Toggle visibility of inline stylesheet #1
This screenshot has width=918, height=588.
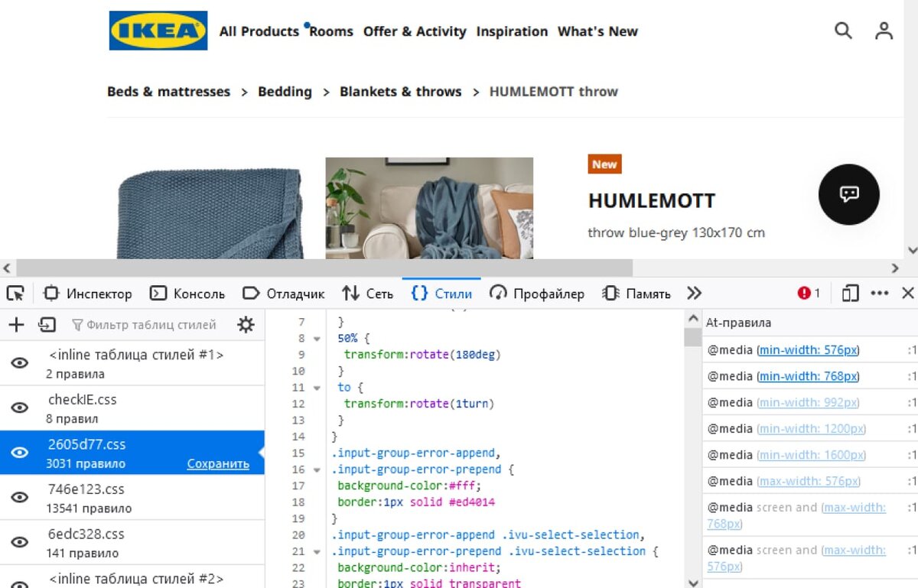point(20,363)
